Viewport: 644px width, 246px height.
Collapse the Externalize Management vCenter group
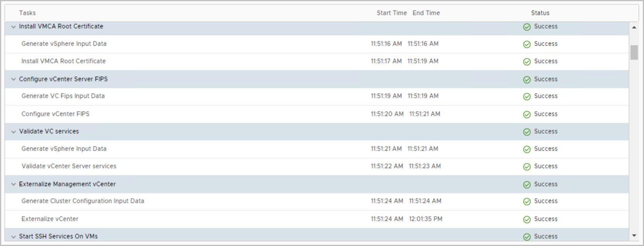14,184
